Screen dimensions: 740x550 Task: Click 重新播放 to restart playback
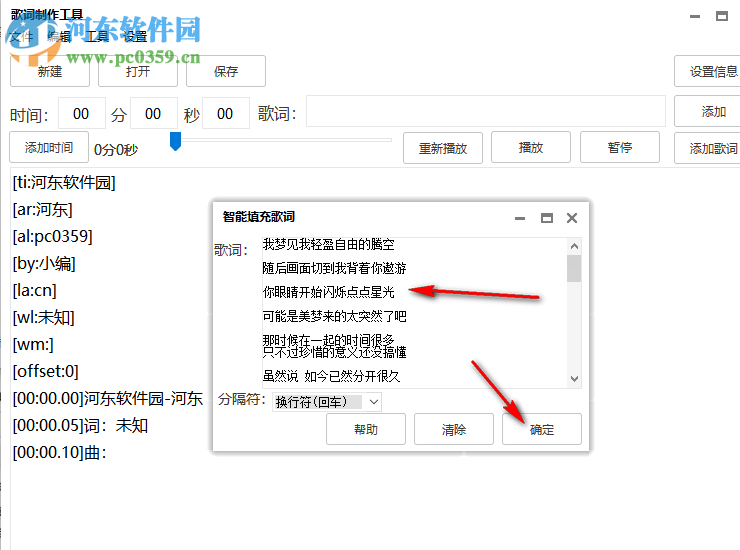443,148
